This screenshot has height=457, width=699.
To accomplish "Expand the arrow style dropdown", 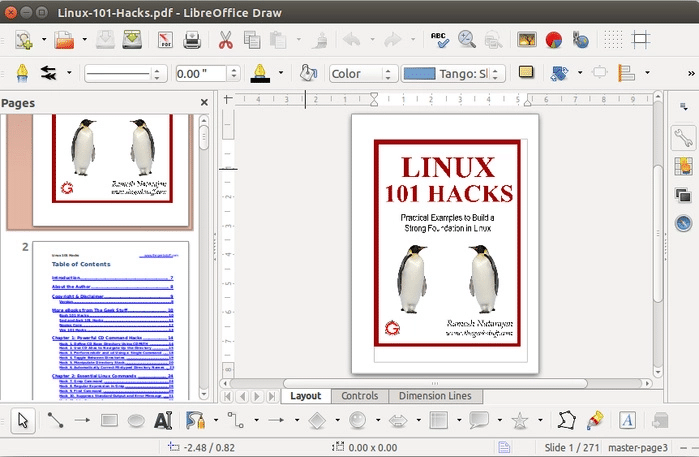I will pos(69,73).
